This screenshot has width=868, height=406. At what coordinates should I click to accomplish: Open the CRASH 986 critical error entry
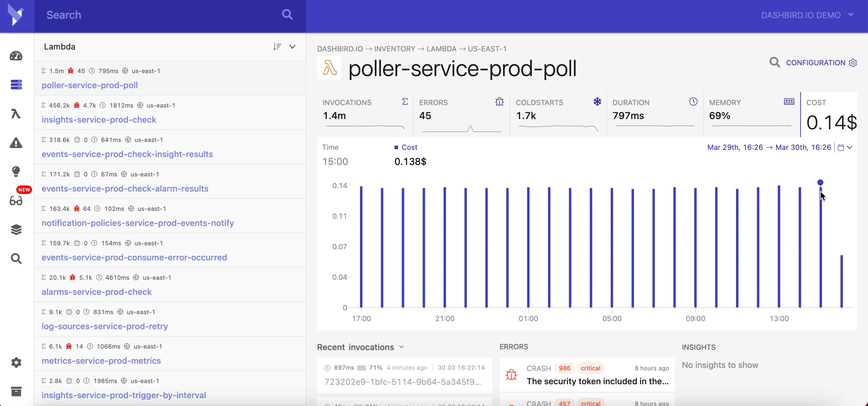tap(587, 375)
